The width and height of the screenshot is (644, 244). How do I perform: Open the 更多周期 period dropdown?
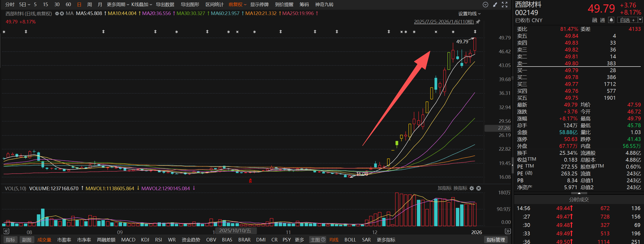pyautogui.click(x=118, y=5)
